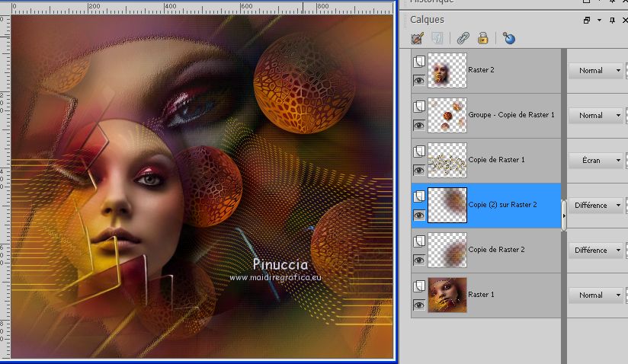The image size is (628, 364).
Task: Toggle the padlock transparency lock icon
Action: coord(483,37)
